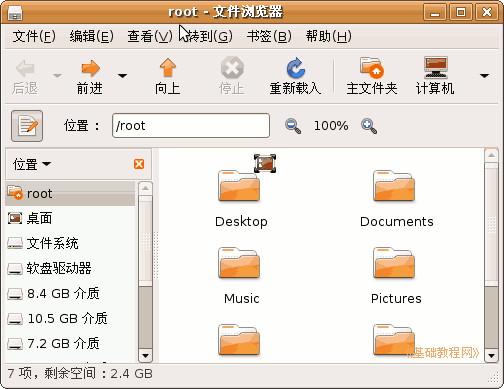Click the sidebar scrollbar up arrow
The width and height of the screenshot is (504, 389).
tap(145, 188)
